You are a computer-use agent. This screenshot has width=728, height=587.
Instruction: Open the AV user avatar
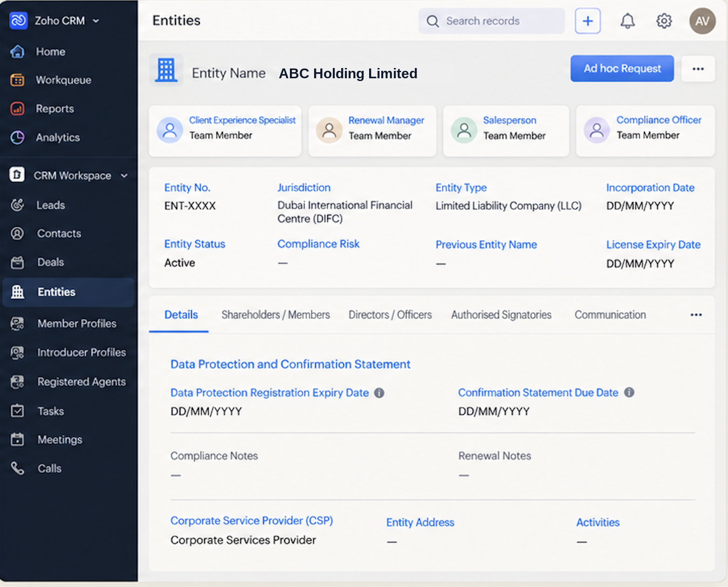702,21
